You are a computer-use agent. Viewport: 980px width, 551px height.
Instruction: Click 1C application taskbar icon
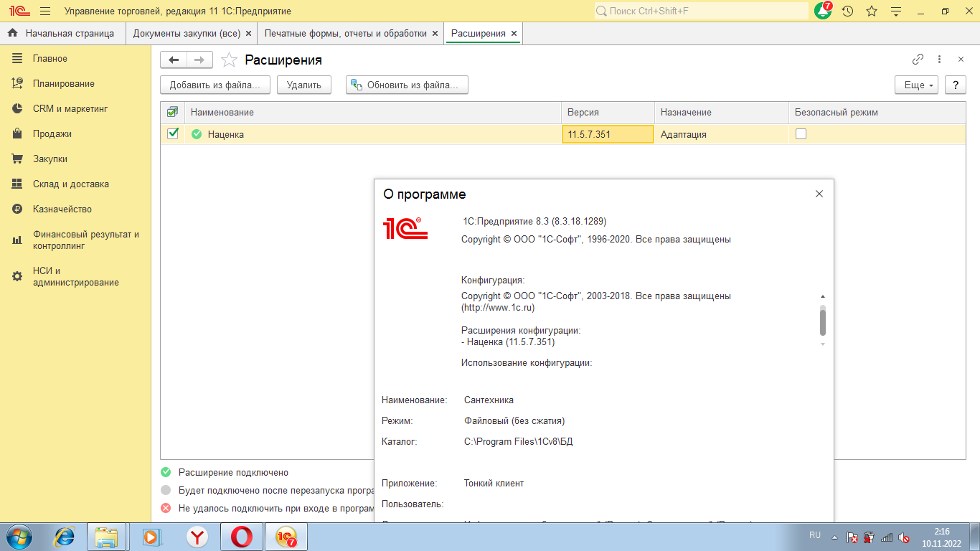pyautogui.click(x=286, y=537)
